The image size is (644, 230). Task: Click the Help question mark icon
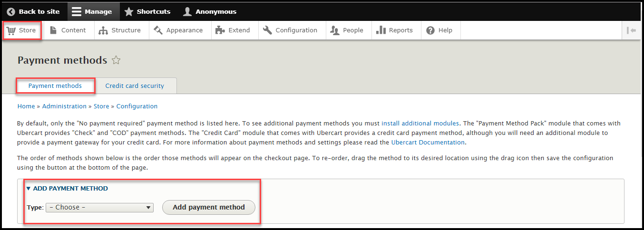coord(430,30)
